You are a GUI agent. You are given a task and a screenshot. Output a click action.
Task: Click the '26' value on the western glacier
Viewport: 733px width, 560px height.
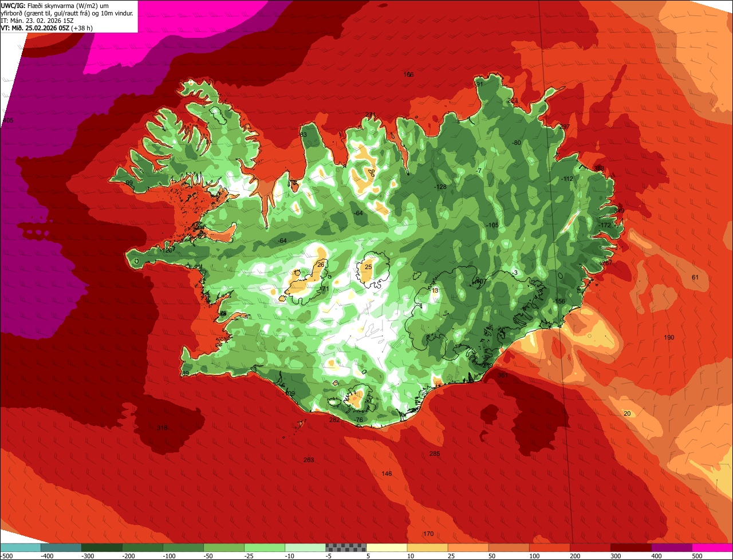[x=321, y=264]
